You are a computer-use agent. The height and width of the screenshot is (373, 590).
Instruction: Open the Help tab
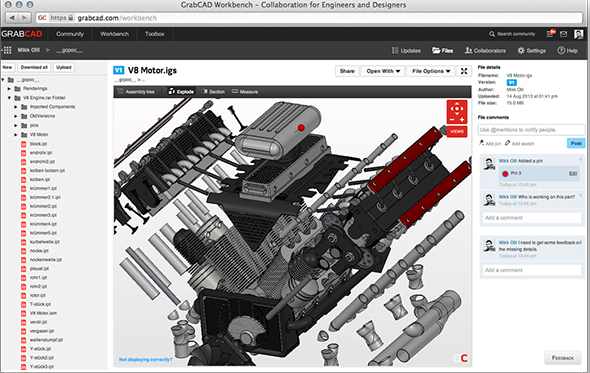[567, 50]
